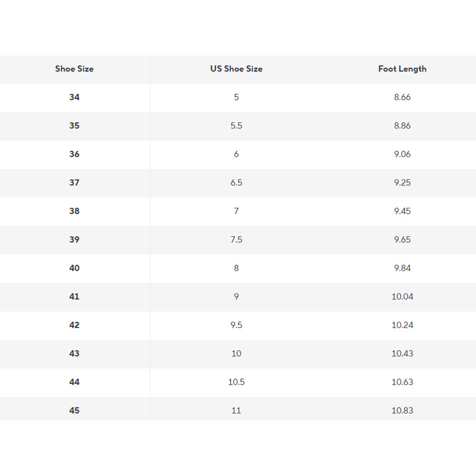Click the Shoe Size column header

point(74,69)
